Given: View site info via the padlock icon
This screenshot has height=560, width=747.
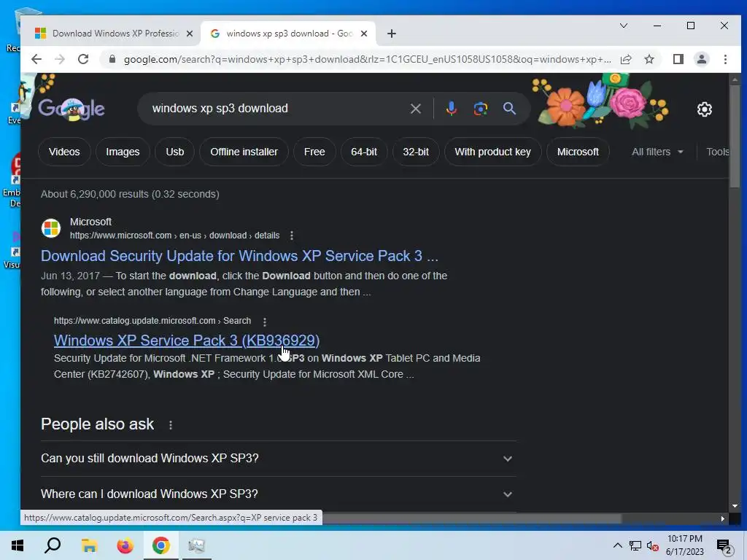Looking at the screenshot, I should point(112,59).
